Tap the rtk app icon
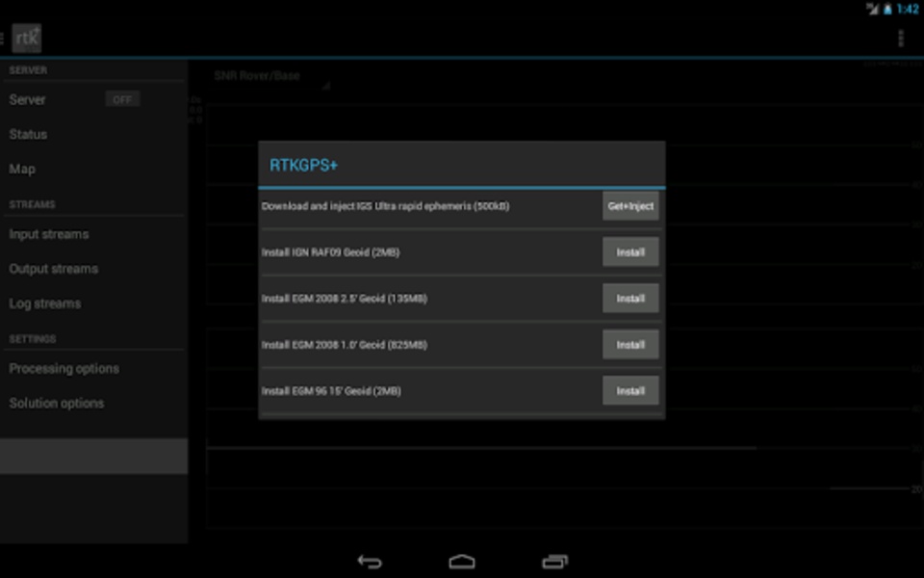This screenshot has height=578, width=924. point(27,39)
